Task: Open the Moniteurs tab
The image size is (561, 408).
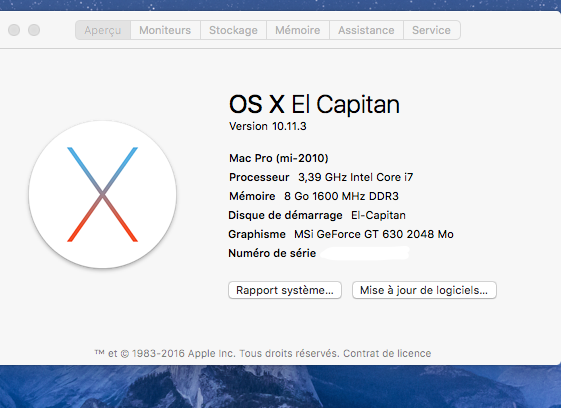Action: click(x=165, y=30)
